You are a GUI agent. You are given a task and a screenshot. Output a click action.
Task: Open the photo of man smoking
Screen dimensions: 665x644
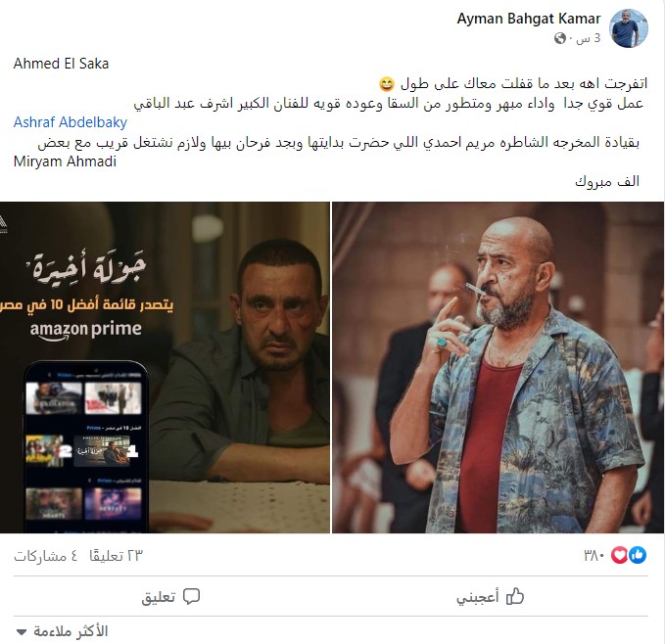[x=499, y=367]
